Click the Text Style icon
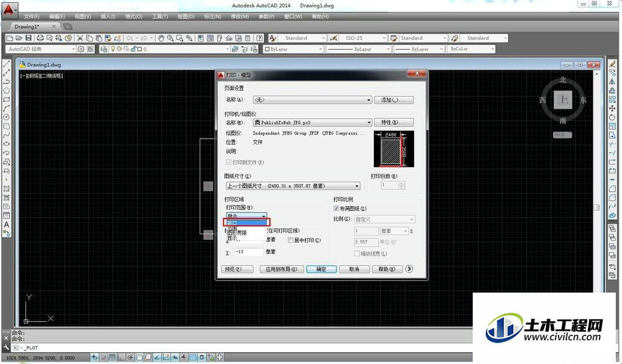 (273, 38)
